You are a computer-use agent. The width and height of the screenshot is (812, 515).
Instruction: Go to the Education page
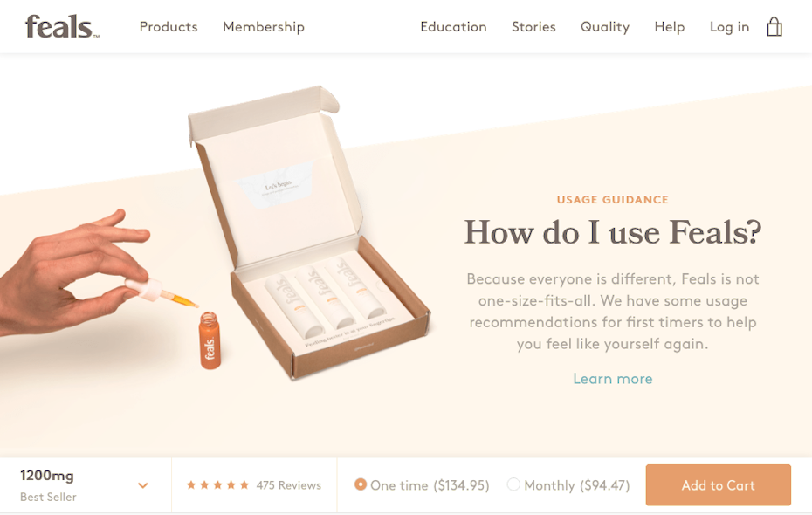454,27
